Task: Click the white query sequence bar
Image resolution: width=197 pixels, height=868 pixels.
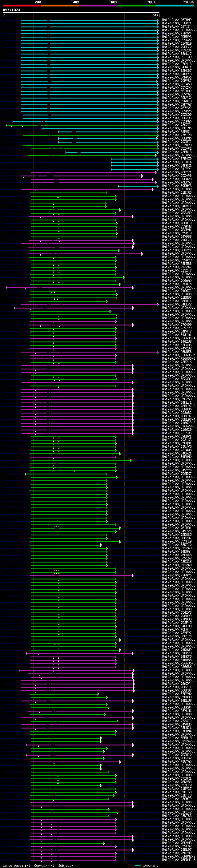Action: pos(81,13)
